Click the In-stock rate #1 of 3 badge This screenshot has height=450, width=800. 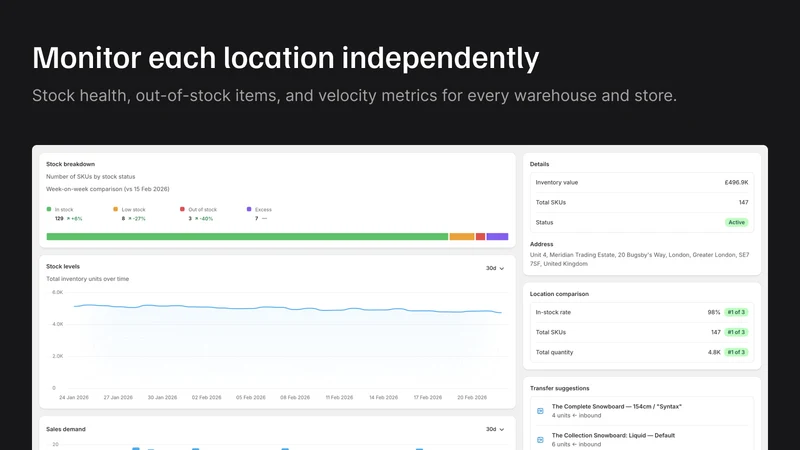click(x=736, y=312)
